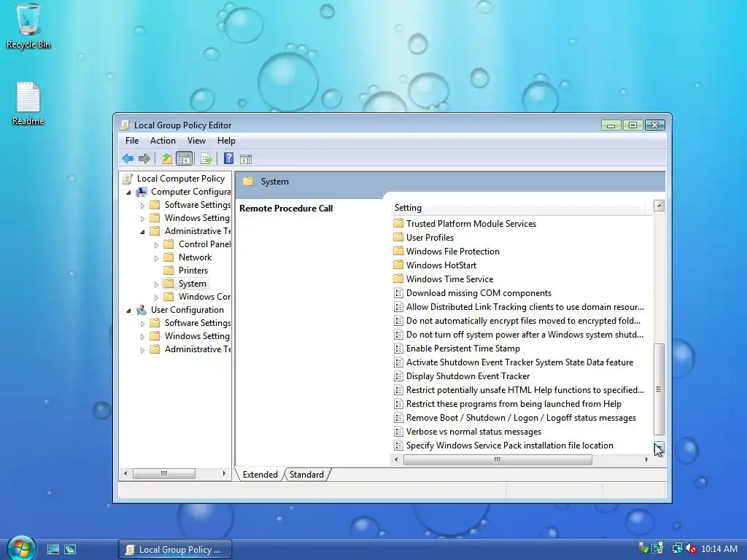Click the Show Desktop quick launch icon

53,550
